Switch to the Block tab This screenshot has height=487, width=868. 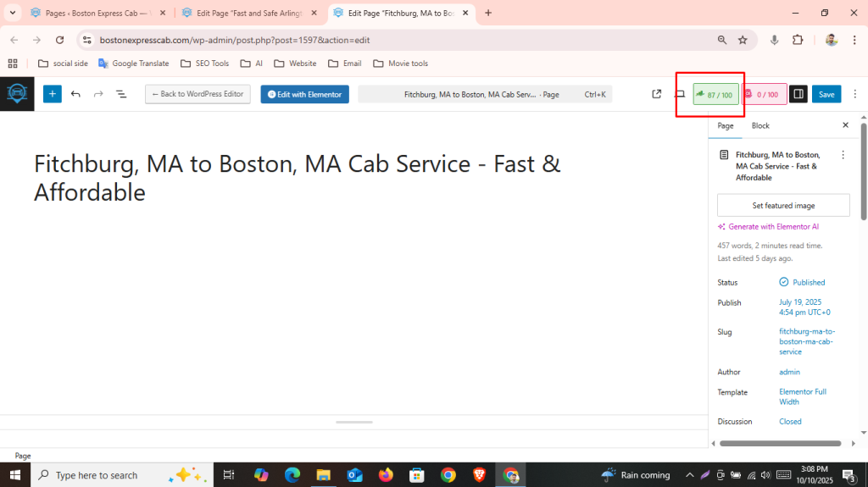[x=760, y=125]
